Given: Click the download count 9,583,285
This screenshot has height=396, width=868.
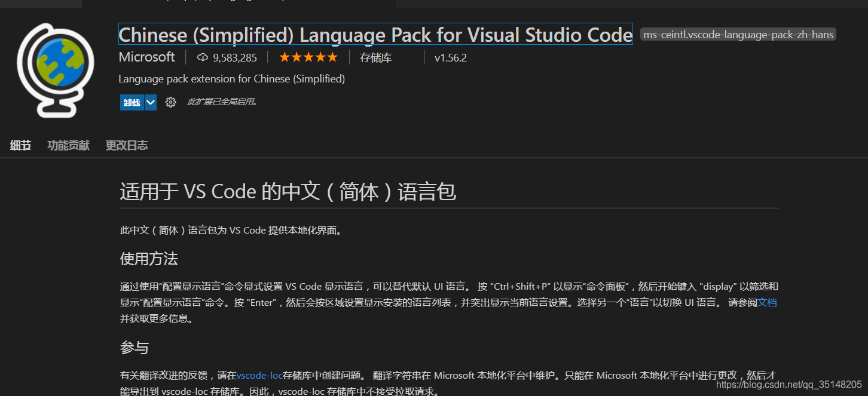Looking at the screenshot, I should point(235,58).
